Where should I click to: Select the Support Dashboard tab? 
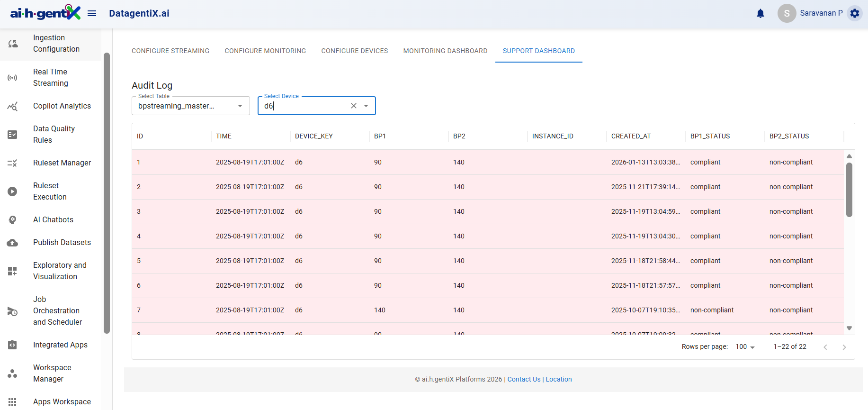click(x=539, y=51)
